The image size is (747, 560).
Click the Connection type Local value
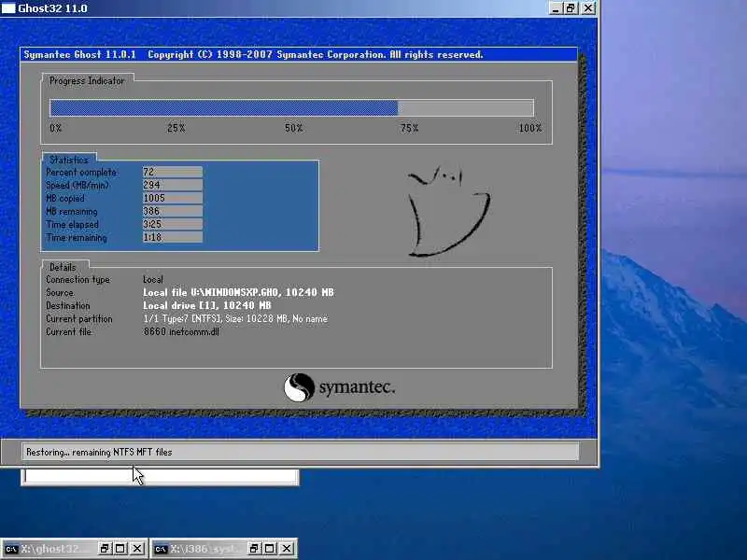(153, 279)
